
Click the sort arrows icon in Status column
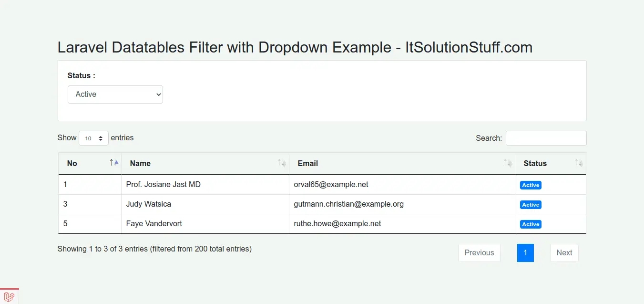[x=579, y=163]
